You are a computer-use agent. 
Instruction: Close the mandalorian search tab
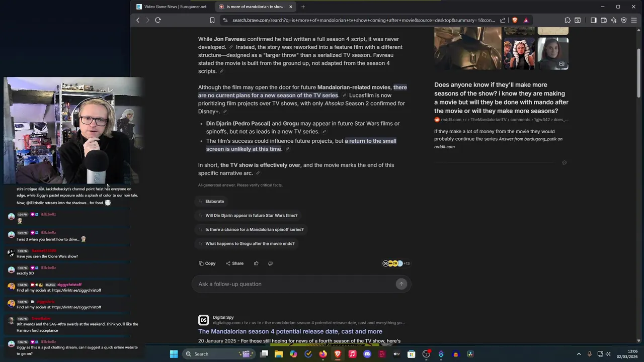pos(290,7)
